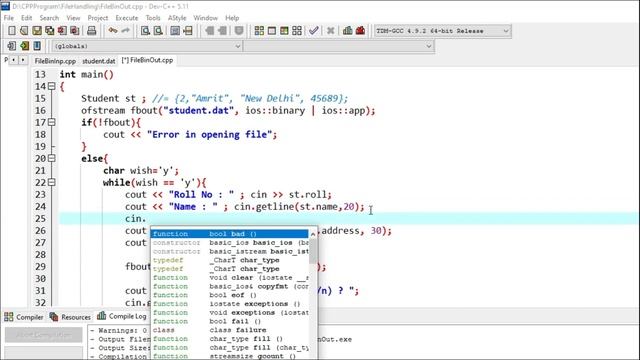Click the Abort Compilation button
The width and height of the screenshot is (640, 360).
pos(43,335)
